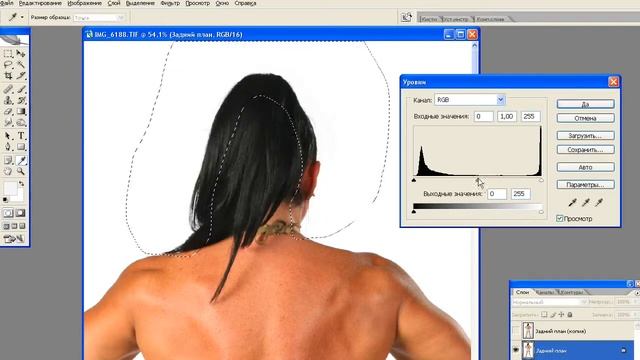This screenshot has width=640, height=360.
Task: Click the input black point slider
Action: click(414, 180)
